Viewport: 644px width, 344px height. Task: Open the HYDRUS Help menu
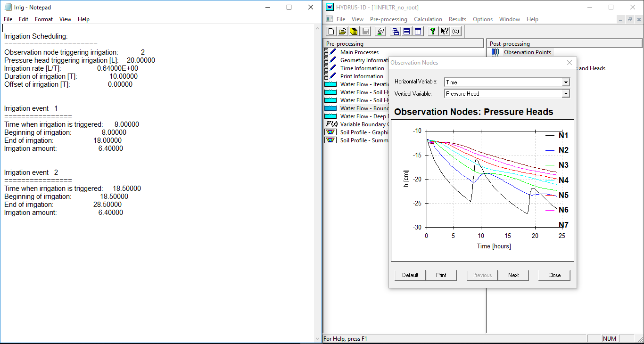(x=532, y=19)
